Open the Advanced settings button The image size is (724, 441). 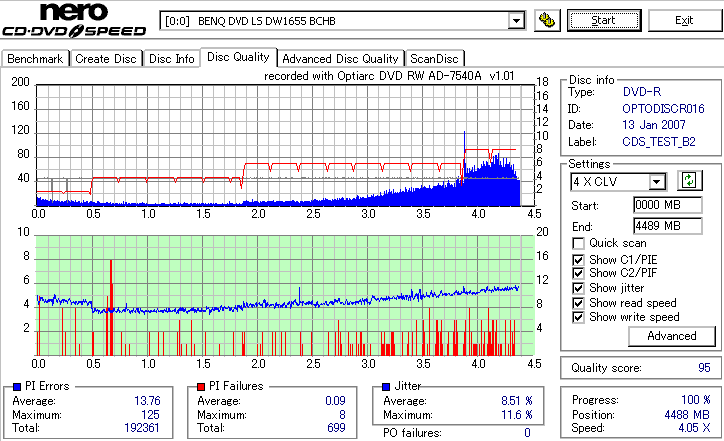pyautogui.click(x=672, y=336)
